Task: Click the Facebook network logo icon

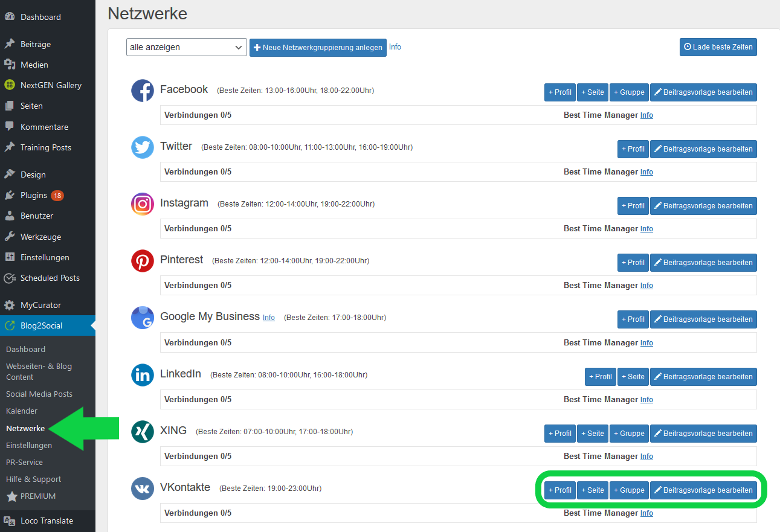Action: point(143,91)
